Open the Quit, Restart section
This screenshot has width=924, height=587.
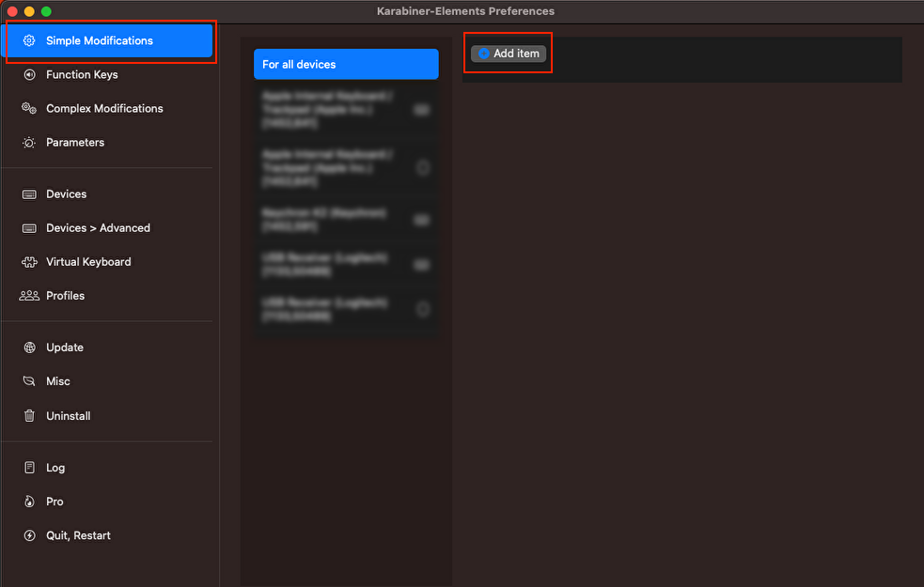[x=78, y=535]
